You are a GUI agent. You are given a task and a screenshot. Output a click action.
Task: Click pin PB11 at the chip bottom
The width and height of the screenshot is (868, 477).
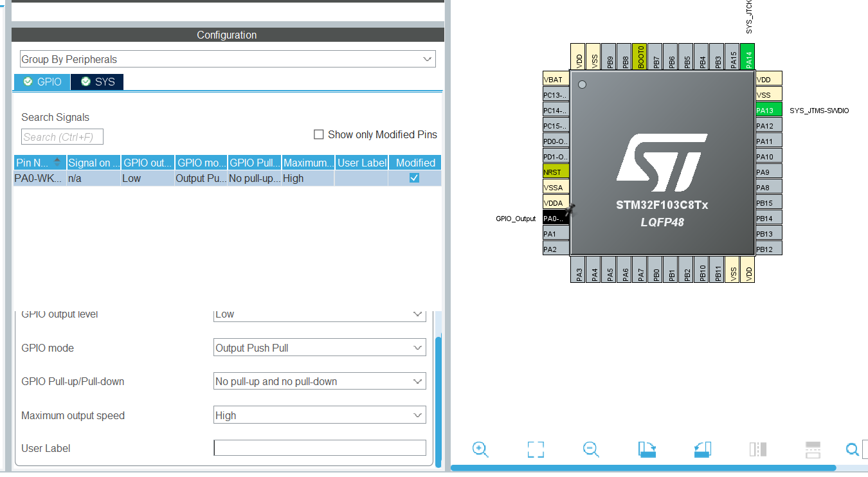click(717, 269)
